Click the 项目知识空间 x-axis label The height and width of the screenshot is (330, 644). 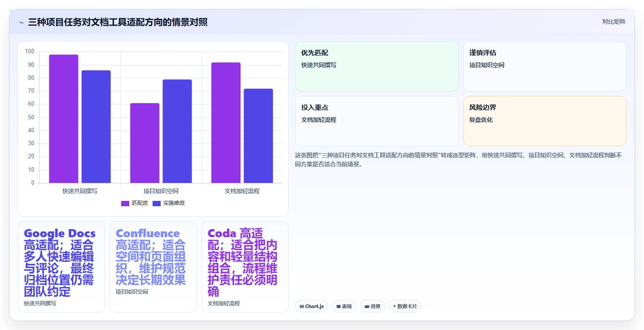click(x=161, y=191)
